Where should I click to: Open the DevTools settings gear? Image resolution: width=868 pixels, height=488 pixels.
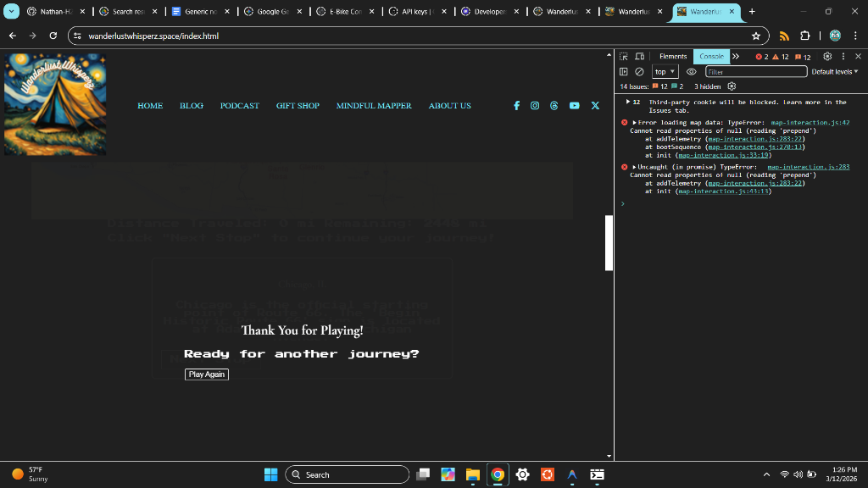coord(828,57)
